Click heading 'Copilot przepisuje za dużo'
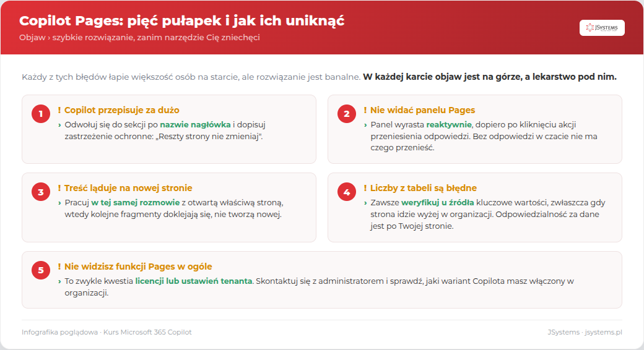 pos(121,110)
